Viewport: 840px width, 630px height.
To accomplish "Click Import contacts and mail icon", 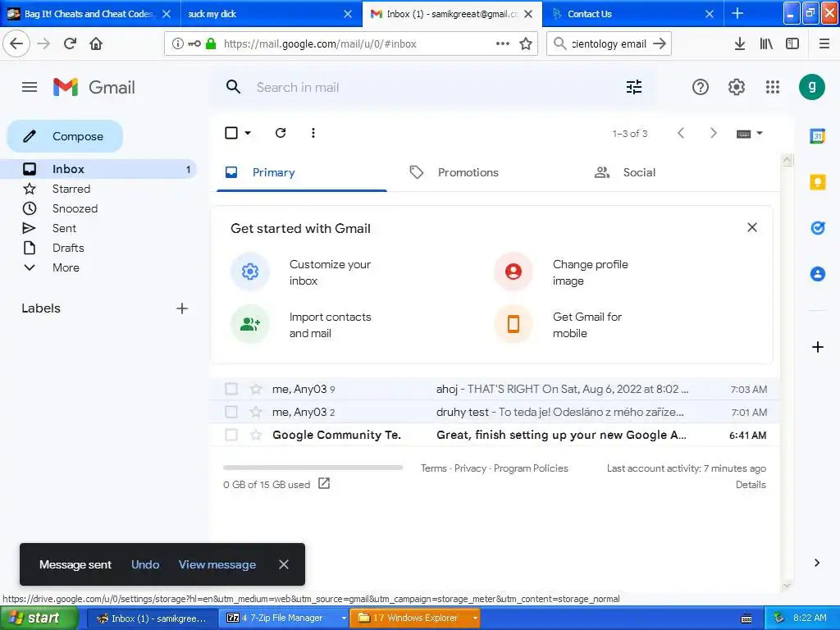I will tap(250, 324).
